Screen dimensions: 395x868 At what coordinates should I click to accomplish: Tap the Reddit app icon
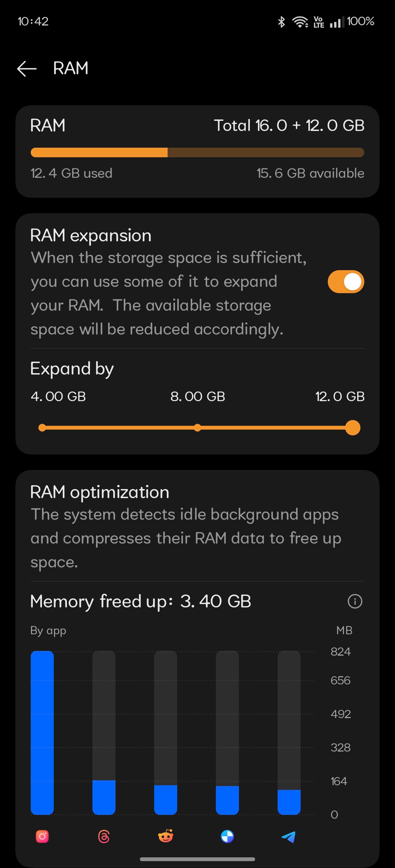[x=166, y=836]
